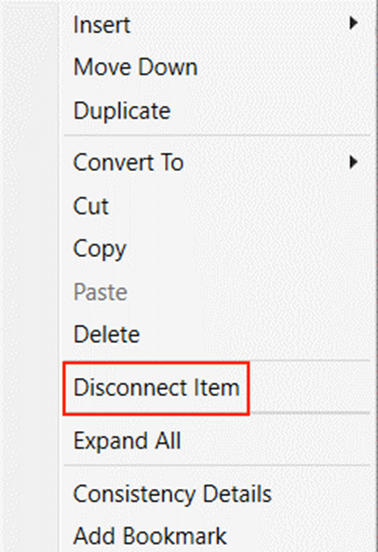Viewport: 378px width, 552px height.
Task: Choose Insert from the context menu
Action: coord(102,25)
